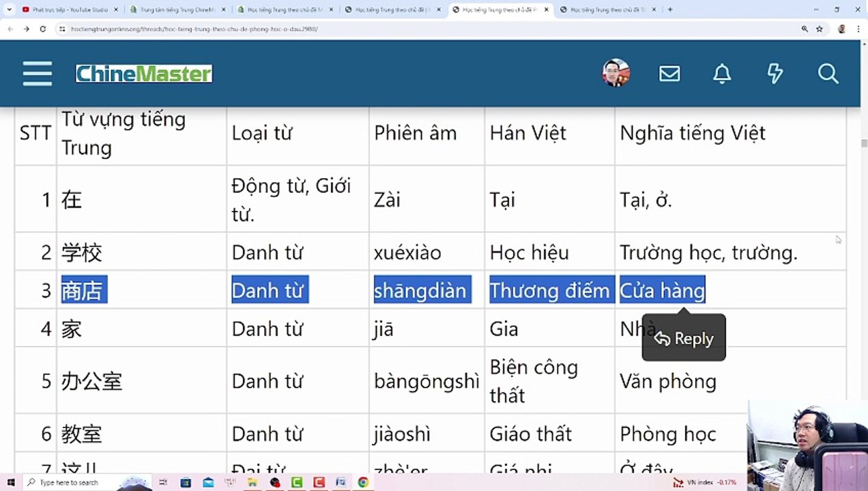The image size is (868, 491).
Task: Click the Reply tooltip button
Action: [x=684, y=338]
